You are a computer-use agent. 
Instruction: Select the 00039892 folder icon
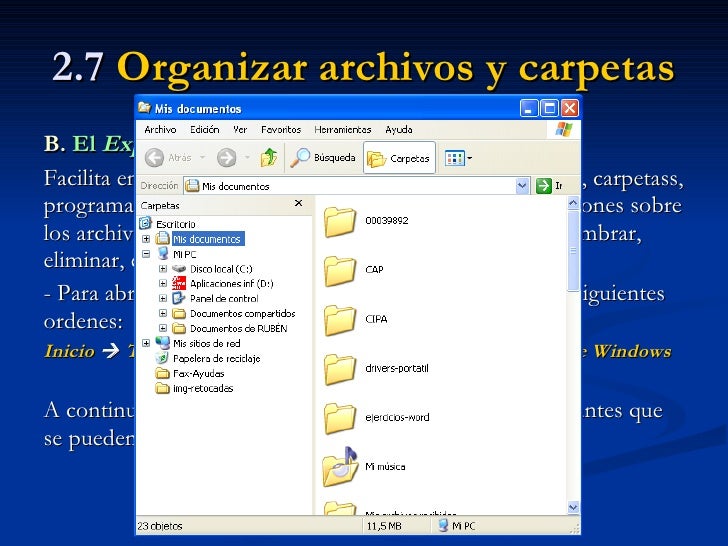pos(339,221)
